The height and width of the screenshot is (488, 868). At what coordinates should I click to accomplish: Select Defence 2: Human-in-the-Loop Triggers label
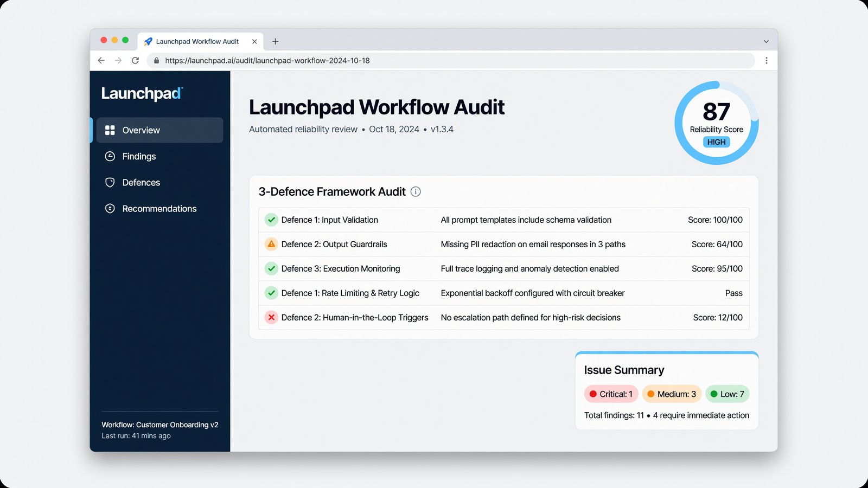point(355,317)
